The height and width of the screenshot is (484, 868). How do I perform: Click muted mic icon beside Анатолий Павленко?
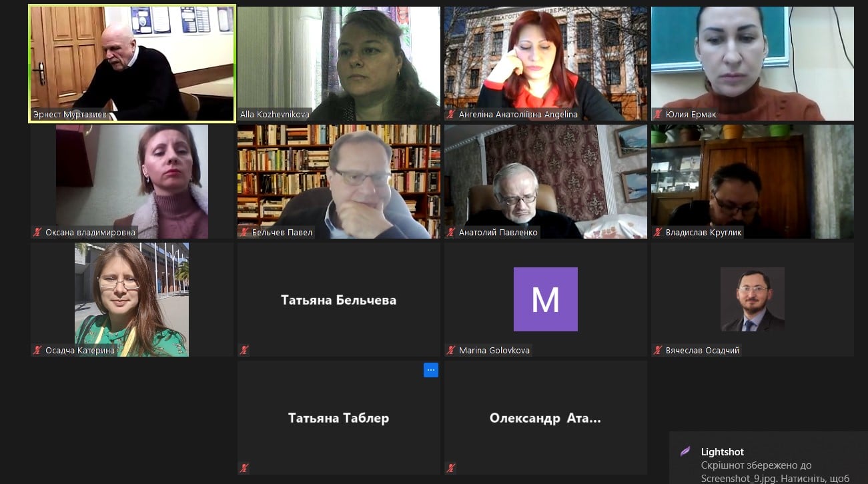pyautogui.click(x=452, y=233)
